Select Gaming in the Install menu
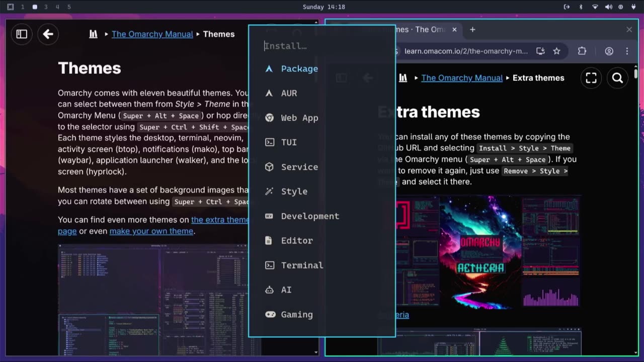This screenshot has width=644, height=362. click(x=296, y=315)
